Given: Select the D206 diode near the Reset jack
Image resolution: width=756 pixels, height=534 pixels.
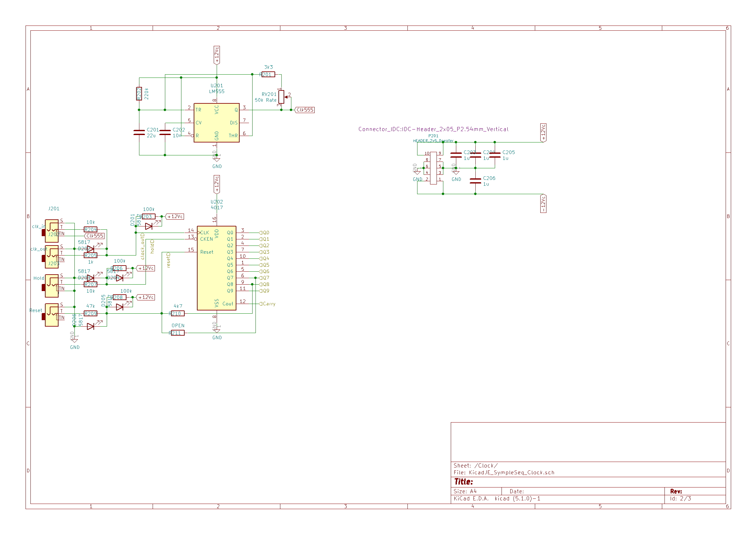Looking at the screenshot, I should (91, 326).
